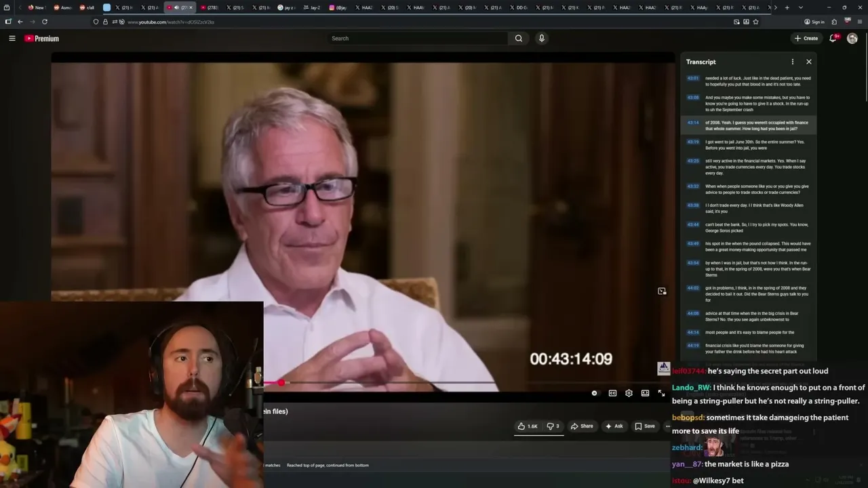The height and width of the screenshot is (488, 868).
Task: Open the 44:02 Bear Stearns transcript line
Action: (749, 294)
